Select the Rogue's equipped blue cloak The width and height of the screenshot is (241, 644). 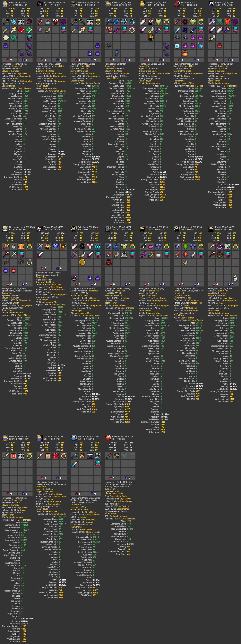(117, 246)
